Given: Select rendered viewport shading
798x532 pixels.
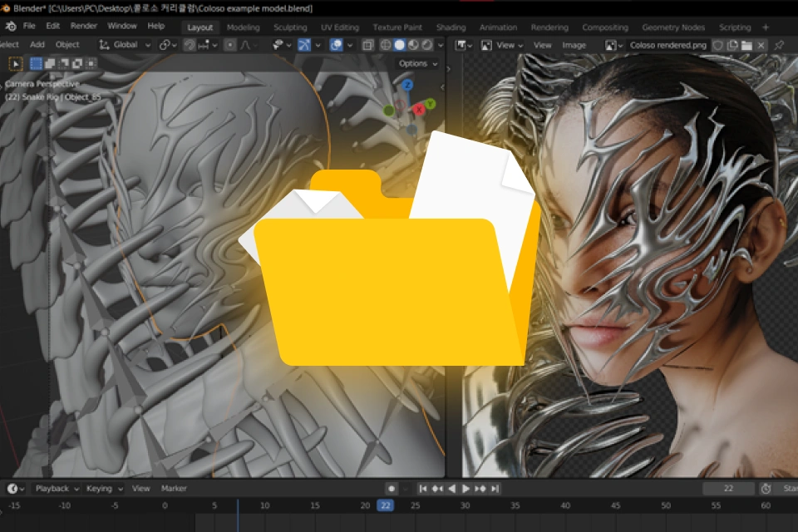Looking at the screenshot, I should click(427, 45).
